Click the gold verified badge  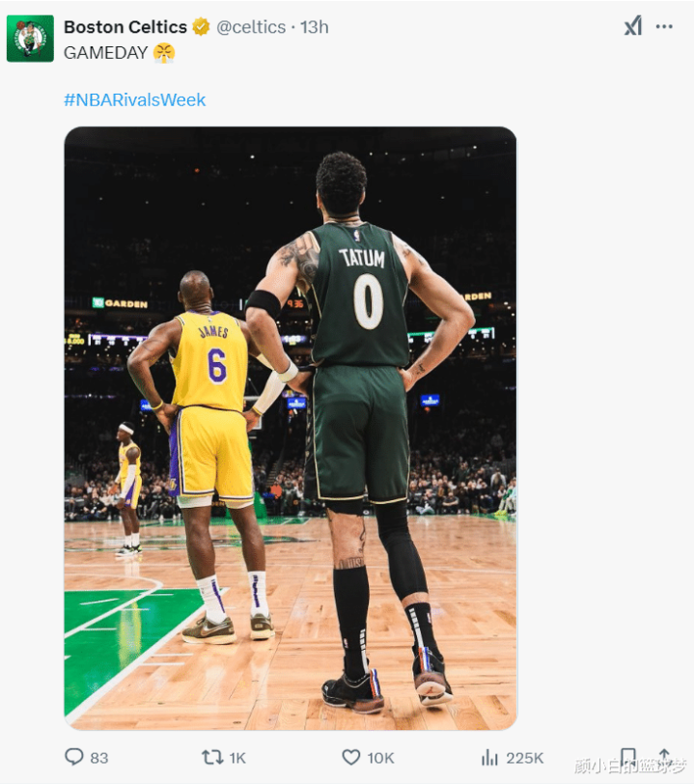click(201, 27)
